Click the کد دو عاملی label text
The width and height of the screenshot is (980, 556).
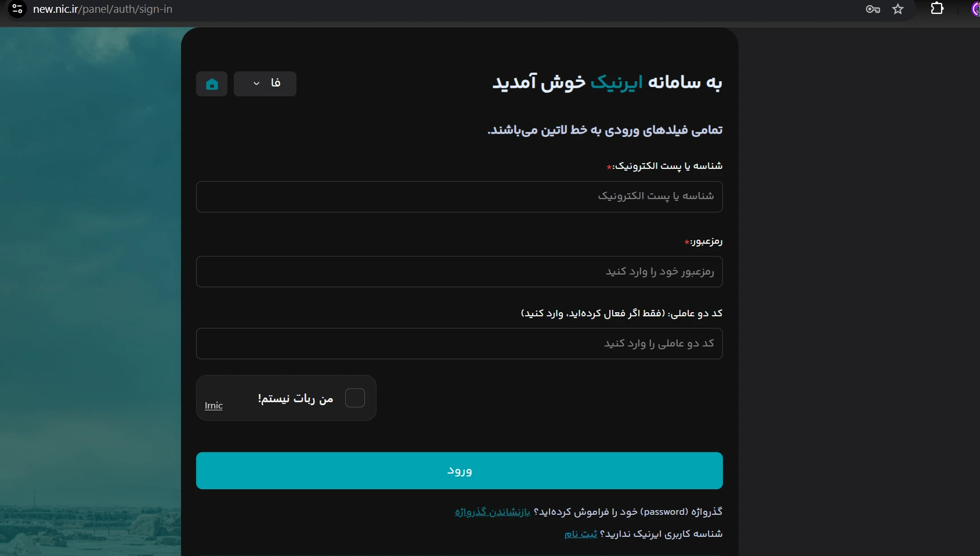tap(621, 313)
